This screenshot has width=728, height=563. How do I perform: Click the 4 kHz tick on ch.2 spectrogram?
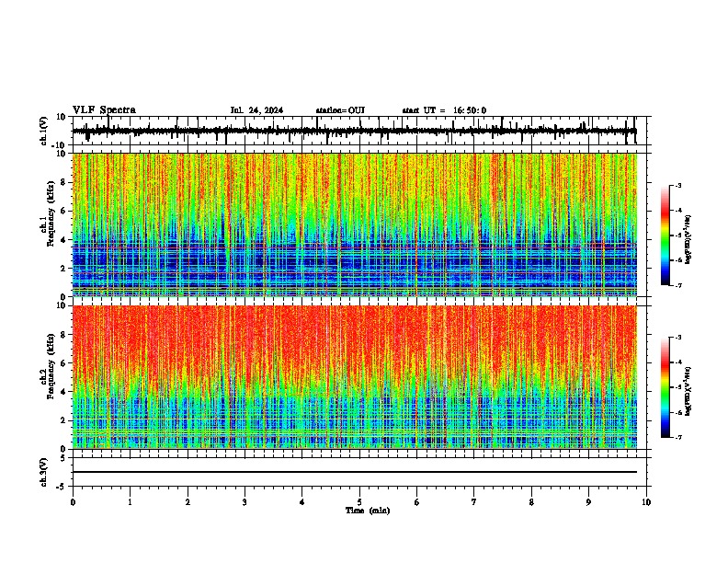tap(64, 392)
